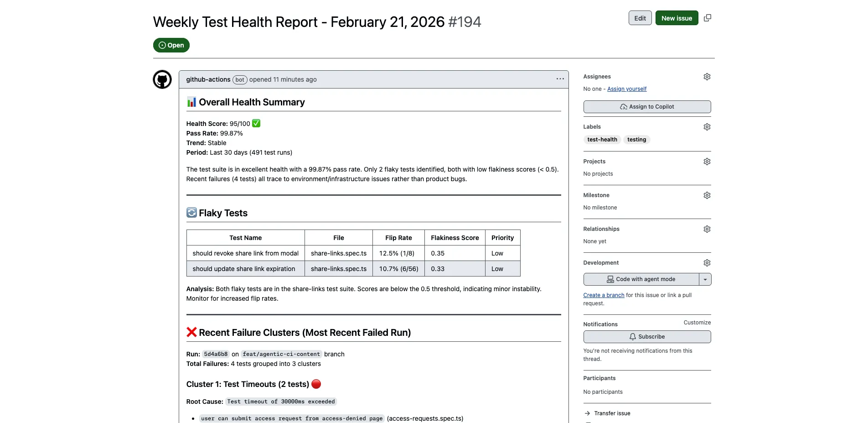This screenshot has width=868, height=423.
Task: Click the Assign to Copilot button
Action: pos(647,106)
